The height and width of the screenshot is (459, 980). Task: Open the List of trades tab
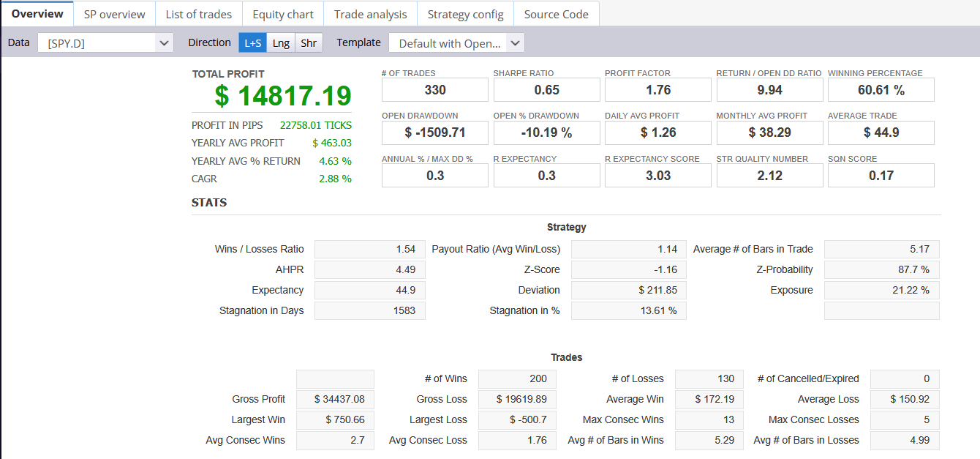pyautogui.click(x=198, y=14)
